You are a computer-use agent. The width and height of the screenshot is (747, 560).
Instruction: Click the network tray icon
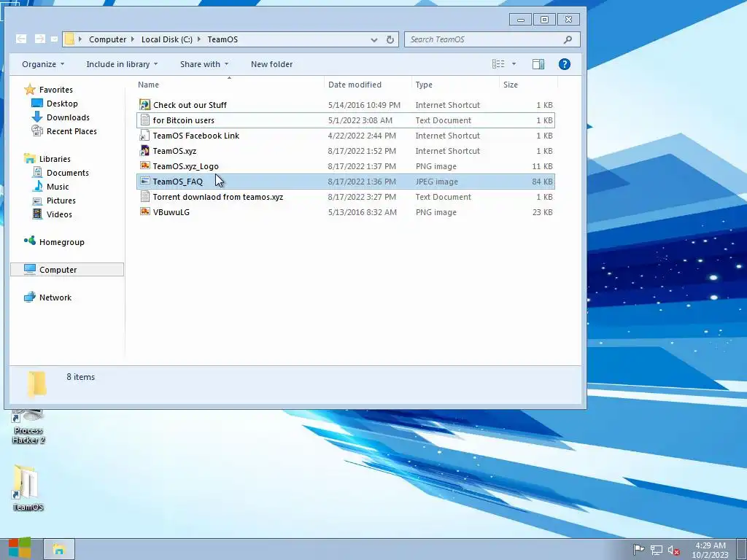tap(657, 550)
